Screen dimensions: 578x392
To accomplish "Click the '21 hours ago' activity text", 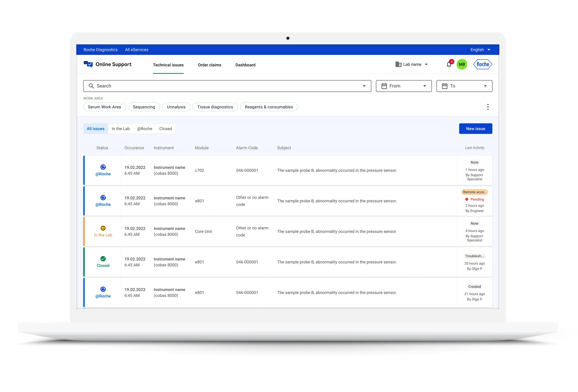I will [x=475, y=294].
